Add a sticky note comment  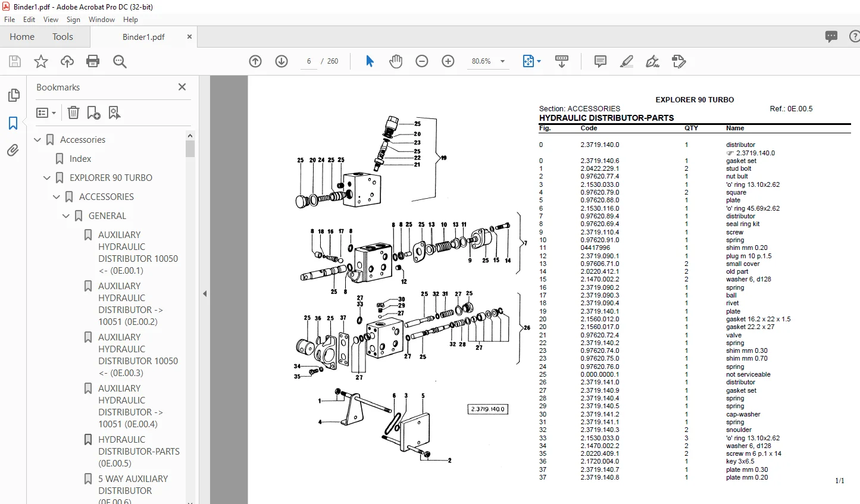click(601, 61)
